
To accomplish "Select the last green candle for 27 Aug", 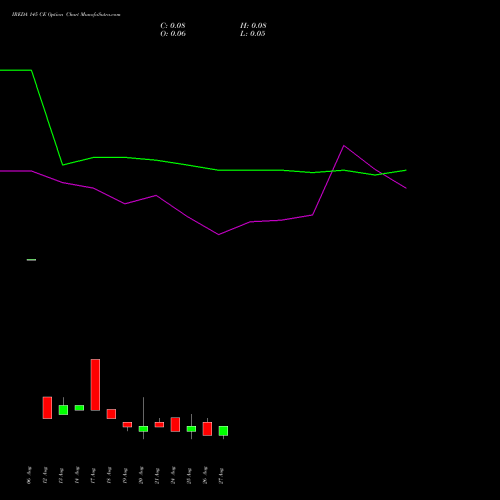I will coord(223,431).
